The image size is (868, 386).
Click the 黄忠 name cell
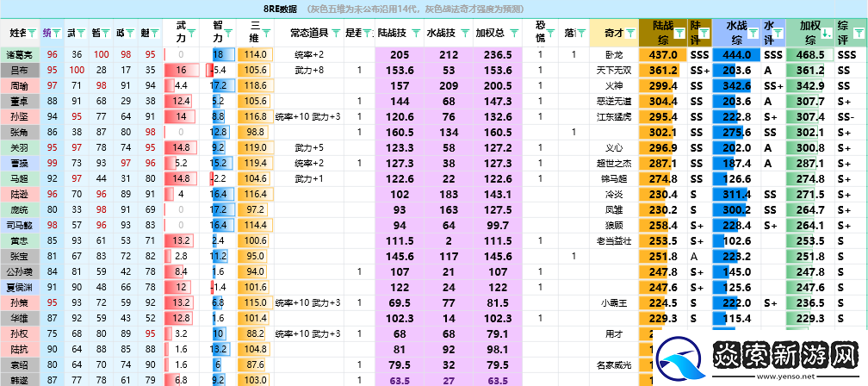[x=20, y=241]
